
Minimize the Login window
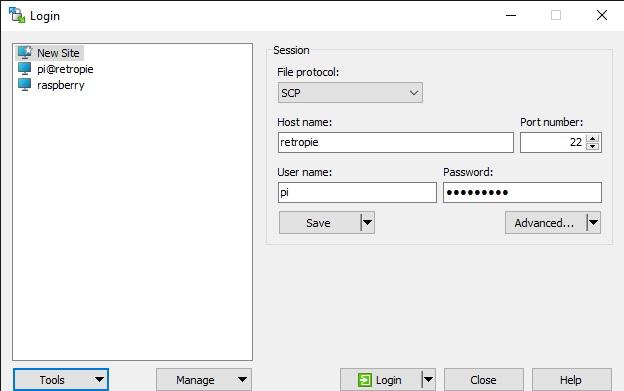pyautogui.click(x=511, y=16)
